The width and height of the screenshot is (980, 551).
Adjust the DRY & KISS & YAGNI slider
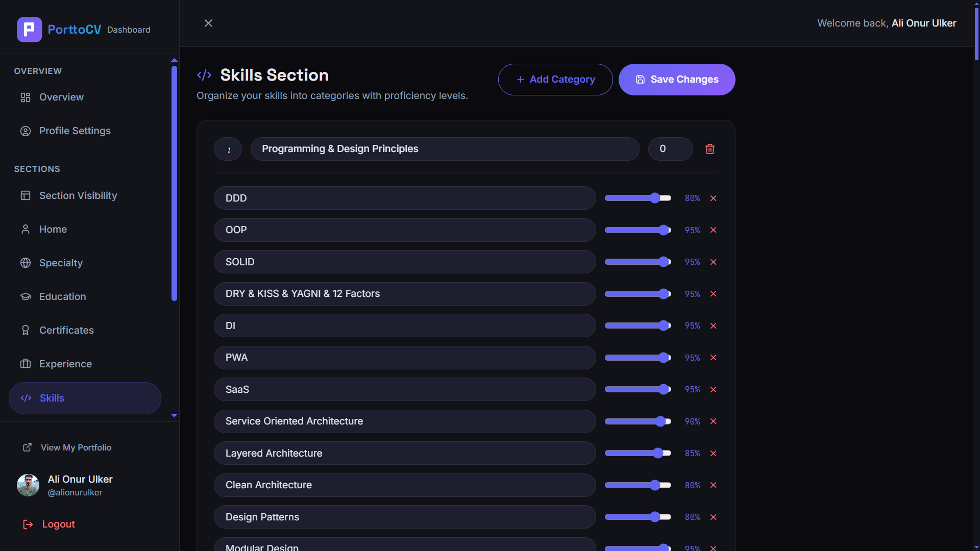tap(638, 294)
